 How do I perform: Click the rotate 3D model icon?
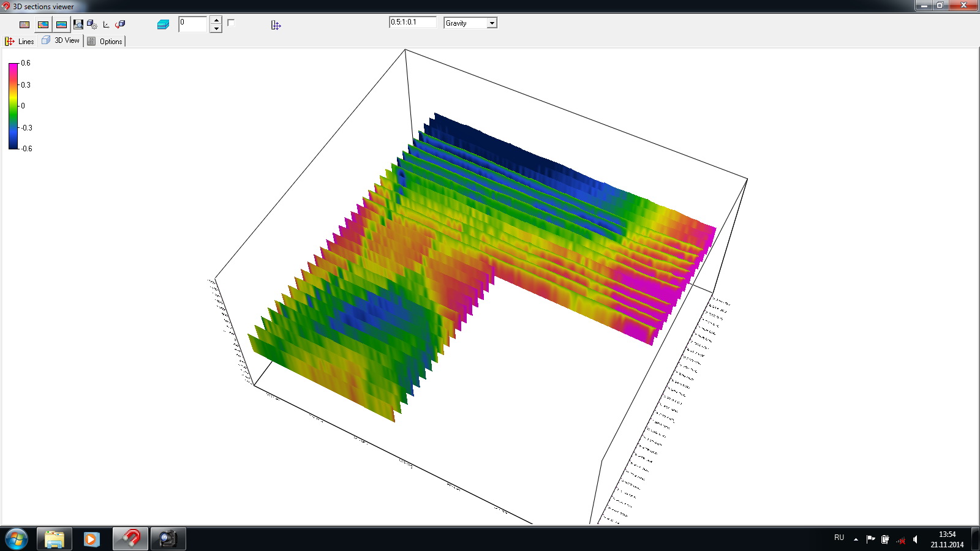(x=120, y=24)
